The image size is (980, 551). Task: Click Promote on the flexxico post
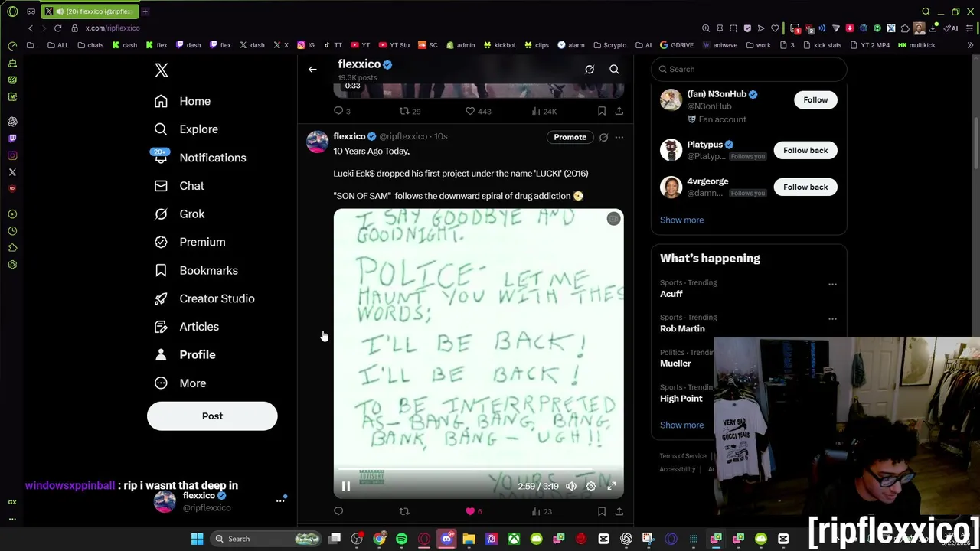click(x=570, y=137)
